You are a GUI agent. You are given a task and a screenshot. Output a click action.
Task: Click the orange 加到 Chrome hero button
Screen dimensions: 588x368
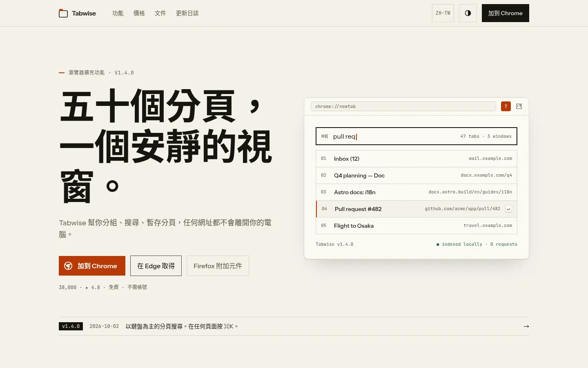pyautogui.click(x=92, y=266)
